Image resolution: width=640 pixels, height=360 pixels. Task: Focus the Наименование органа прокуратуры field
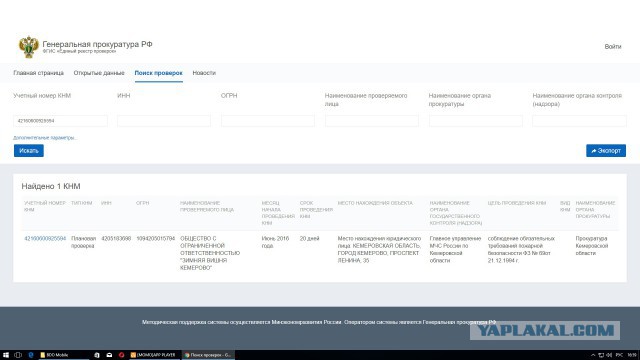pyautogui.click(x=476, y=121)
